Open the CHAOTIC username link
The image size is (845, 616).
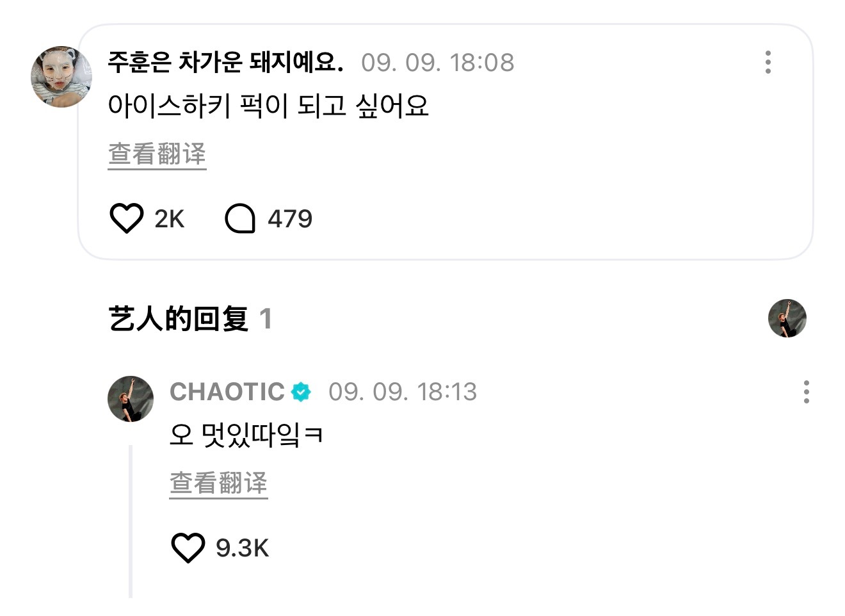(x=227, y=391)
